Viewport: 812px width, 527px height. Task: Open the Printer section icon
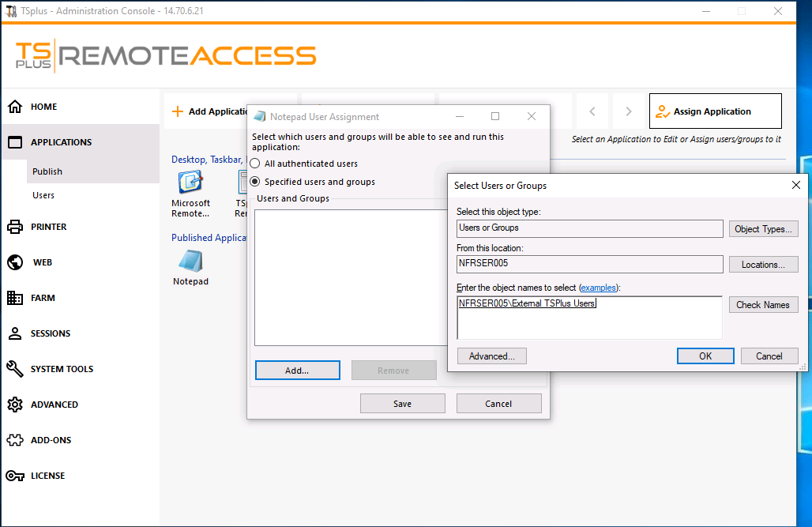point(14,227)
